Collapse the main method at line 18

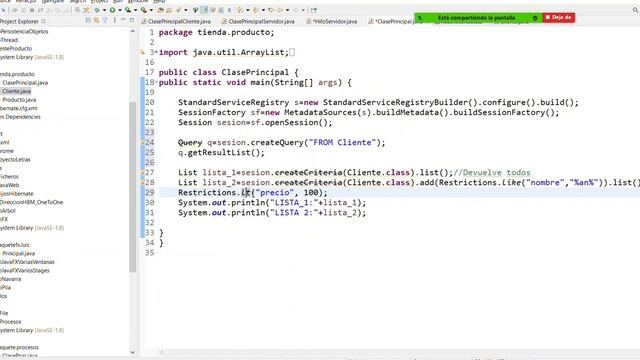click(x=156, y=82)
